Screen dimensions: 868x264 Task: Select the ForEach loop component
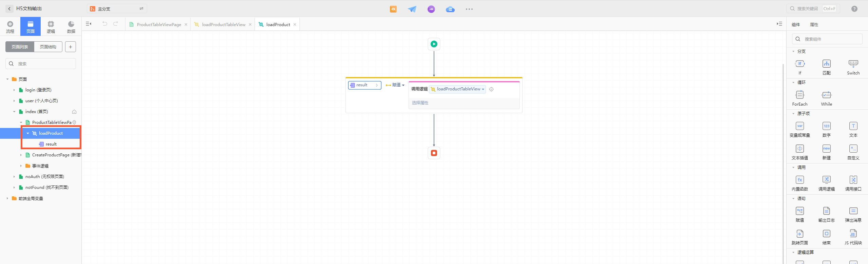(800, 98)
